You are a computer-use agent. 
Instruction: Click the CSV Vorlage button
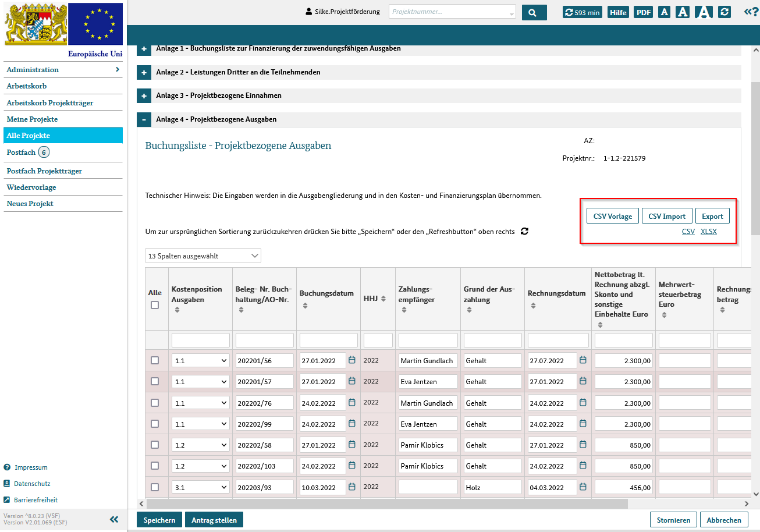click(613, 216)
